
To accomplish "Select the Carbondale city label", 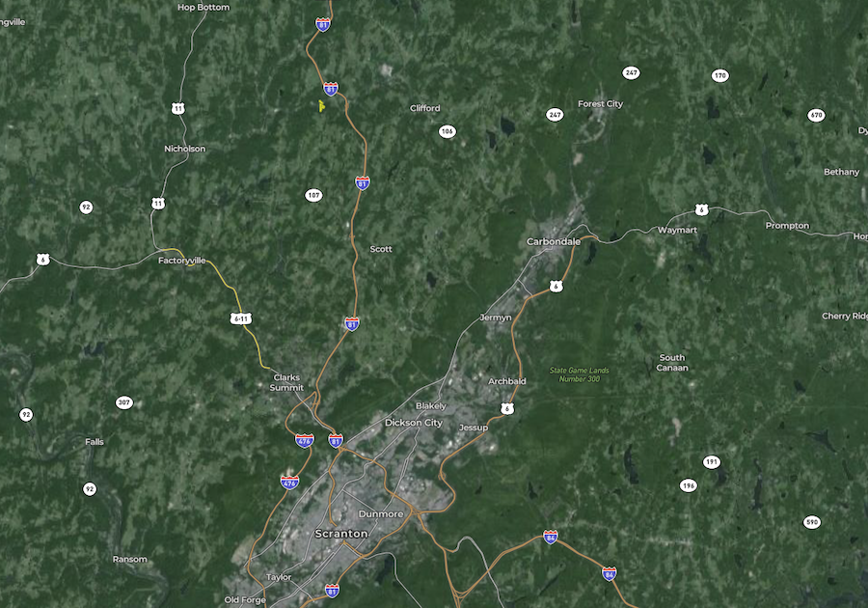I will pyautogui.click(x=554, y=241).
